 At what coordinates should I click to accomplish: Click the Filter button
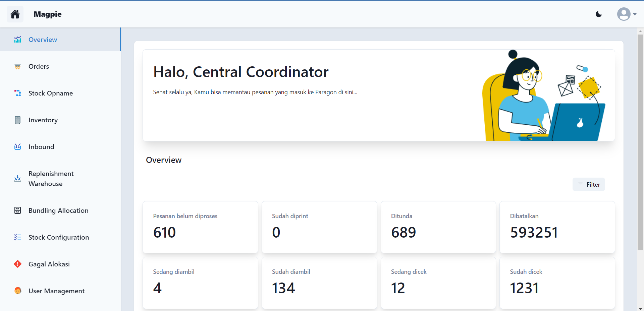click(589, 184)
